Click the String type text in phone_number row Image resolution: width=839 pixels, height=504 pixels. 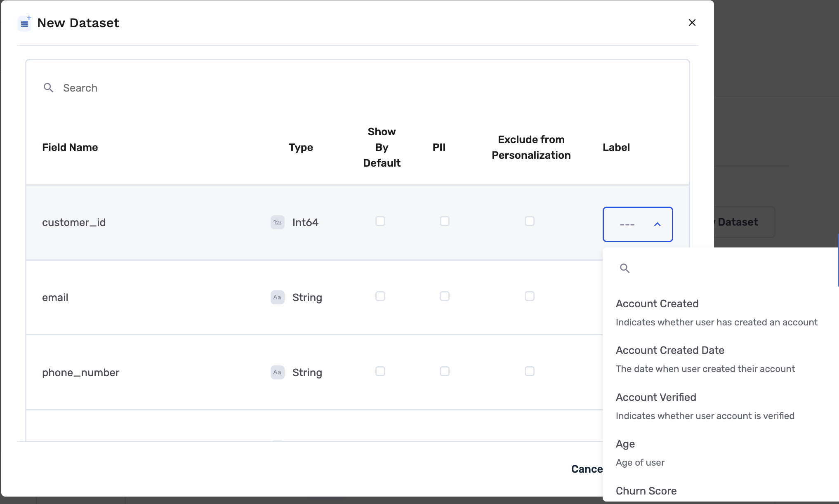click(307, 372)
